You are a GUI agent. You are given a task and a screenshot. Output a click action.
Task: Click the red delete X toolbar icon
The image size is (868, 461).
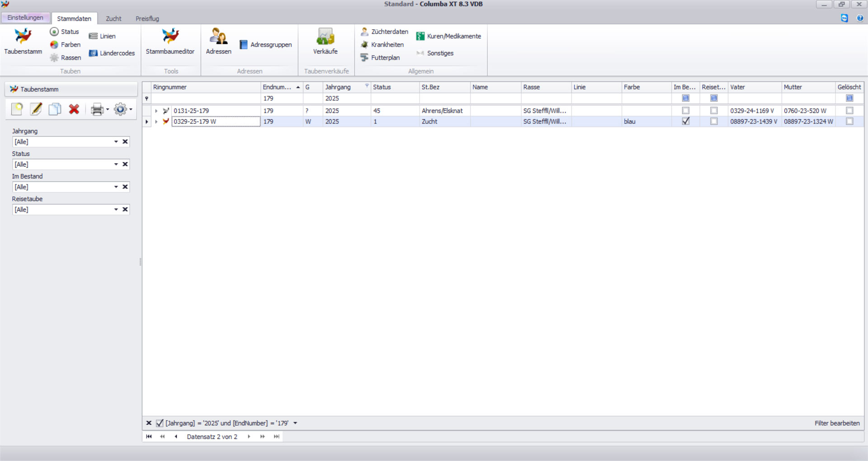(74, 109)
